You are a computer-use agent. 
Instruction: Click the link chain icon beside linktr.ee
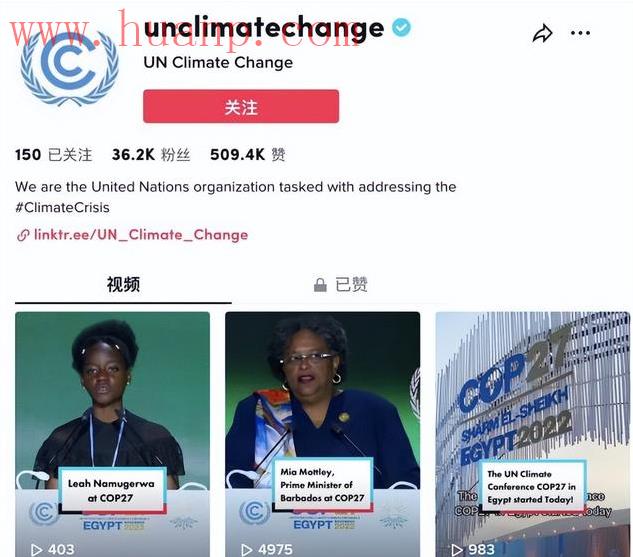tap(23, 235)
